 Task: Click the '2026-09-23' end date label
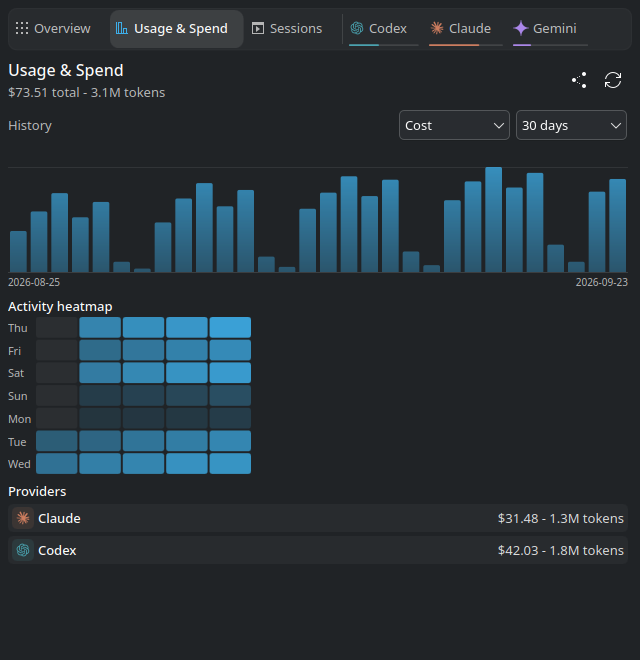click(x=602, y=282)
